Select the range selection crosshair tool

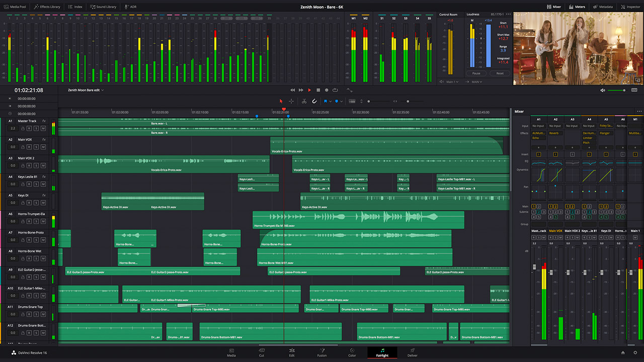(x=291, y=101)
